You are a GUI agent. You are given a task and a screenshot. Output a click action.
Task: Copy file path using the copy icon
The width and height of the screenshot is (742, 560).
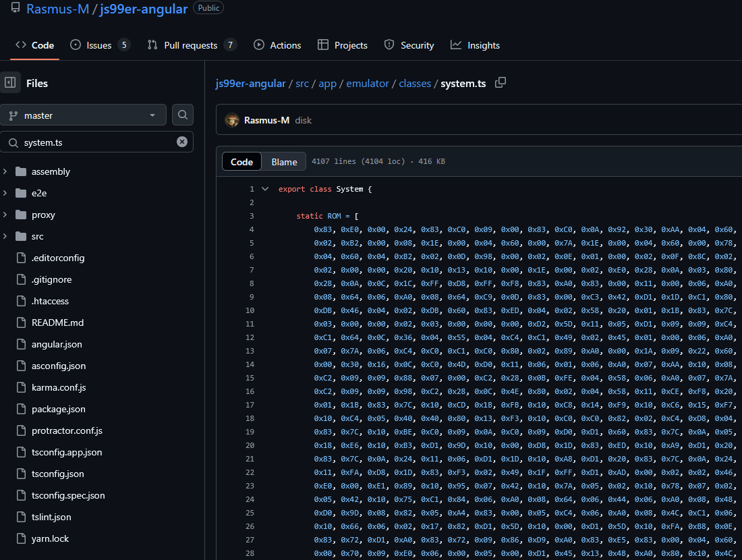pyautogui.click(x=501, y=83)
